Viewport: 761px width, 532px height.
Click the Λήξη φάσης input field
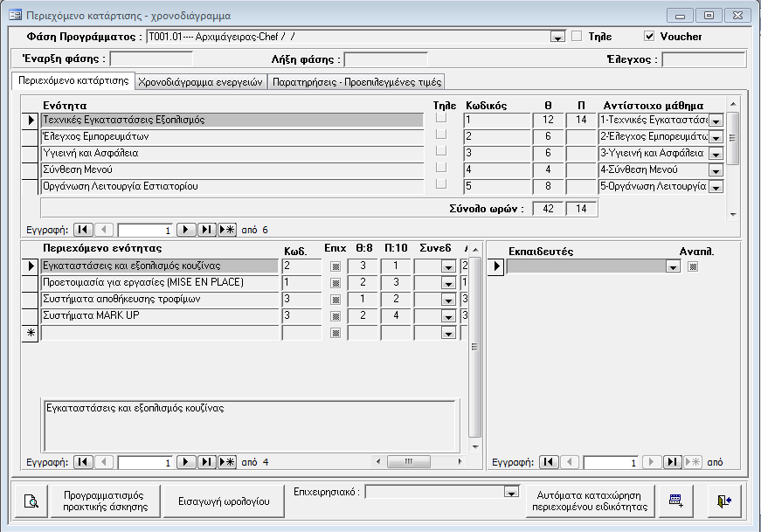point(385,59)
